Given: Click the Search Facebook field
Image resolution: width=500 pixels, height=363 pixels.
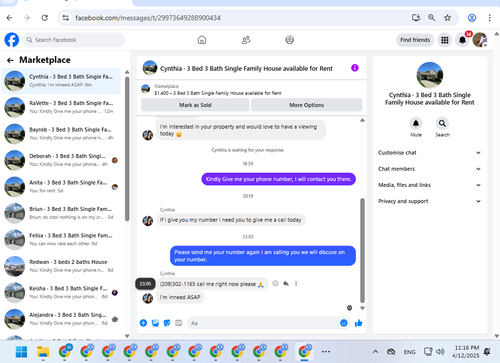Looking at the screenshot, I should [74, 40].
